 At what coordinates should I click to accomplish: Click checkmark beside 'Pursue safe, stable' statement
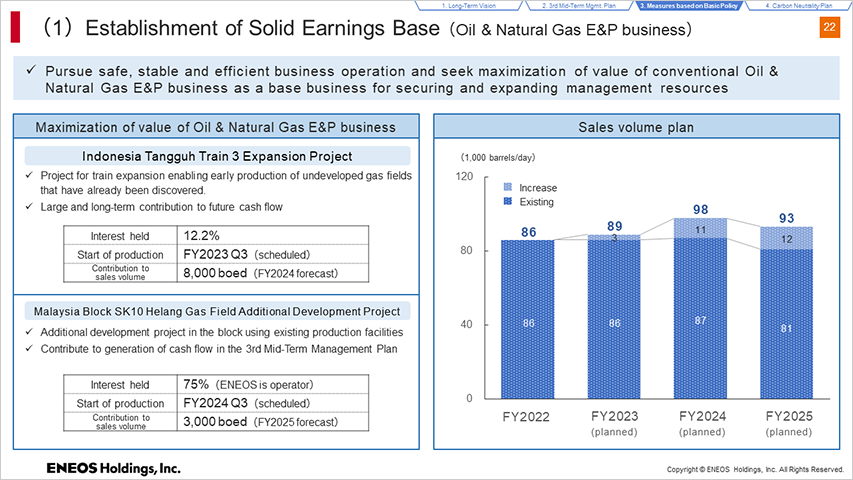[x=32, y=70]
